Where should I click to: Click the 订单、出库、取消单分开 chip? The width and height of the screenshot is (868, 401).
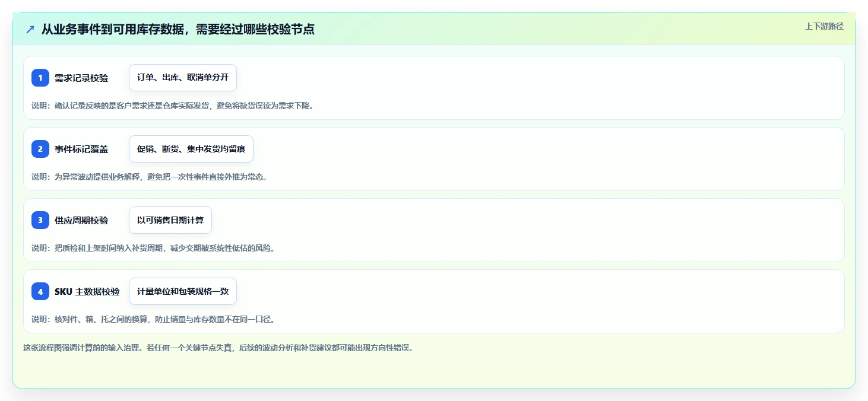pyautogui.click(x=183, y=78)
